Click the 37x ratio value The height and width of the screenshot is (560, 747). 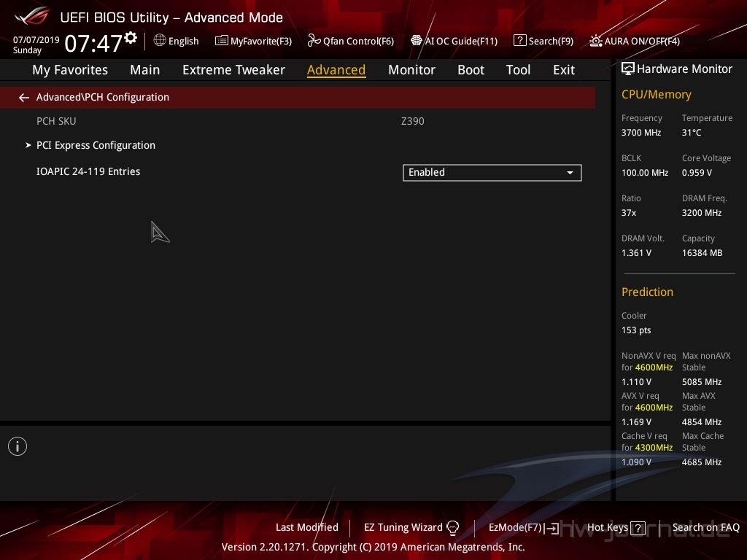click(x=628, y=212)
